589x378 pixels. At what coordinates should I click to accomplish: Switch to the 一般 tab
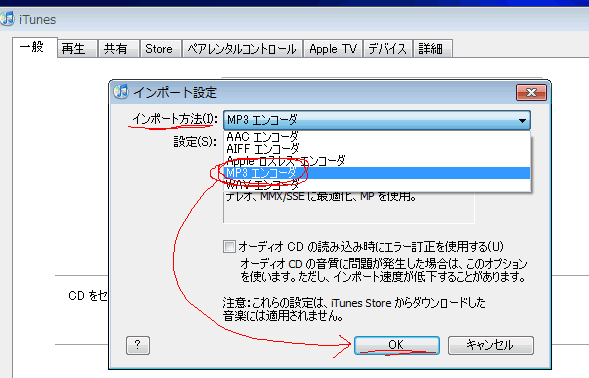click(x=35, y=47)
